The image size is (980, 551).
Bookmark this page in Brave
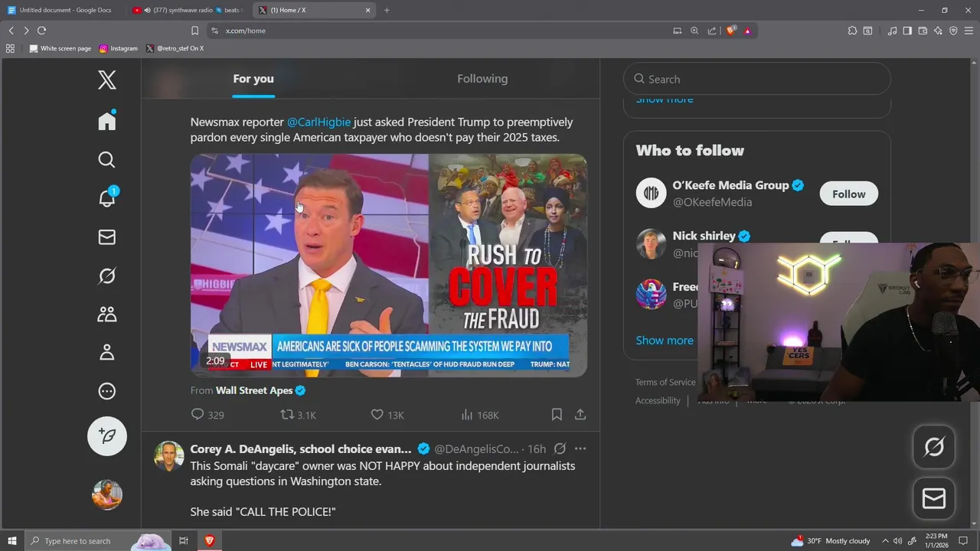(194, 31)
